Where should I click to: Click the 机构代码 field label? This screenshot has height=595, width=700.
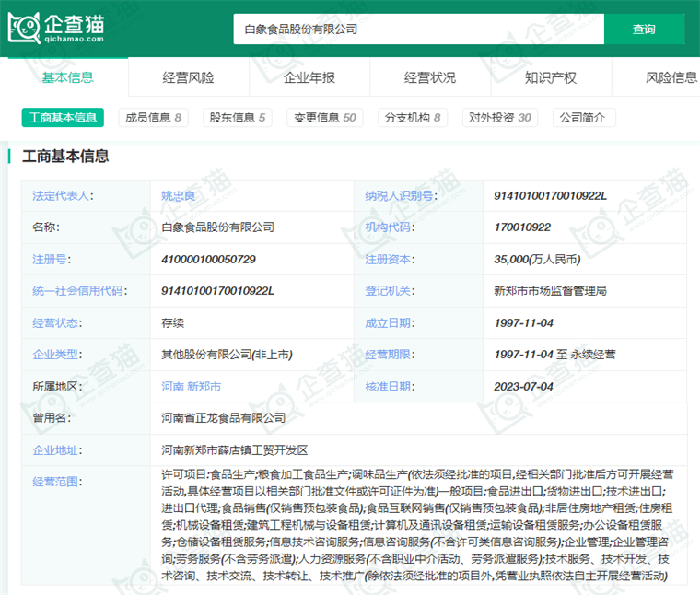click(390, 227)
